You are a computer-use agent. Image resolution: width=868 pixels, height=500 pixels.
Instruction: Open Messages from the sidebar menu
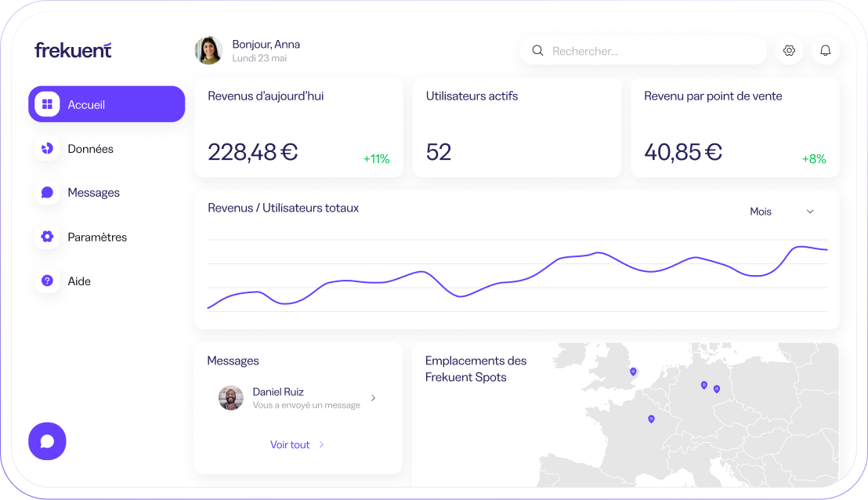click(93, 193)
